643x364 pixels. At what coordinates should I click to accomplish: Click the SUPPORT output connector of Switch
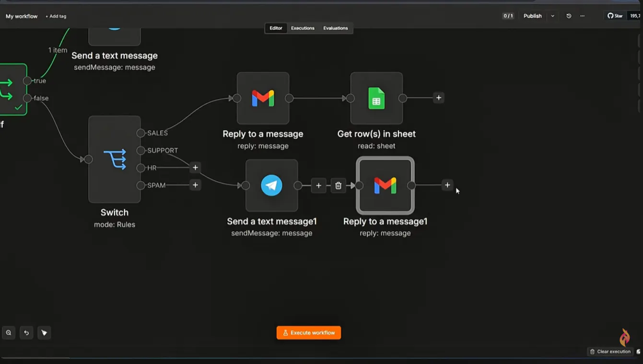(x=140, y=150)
